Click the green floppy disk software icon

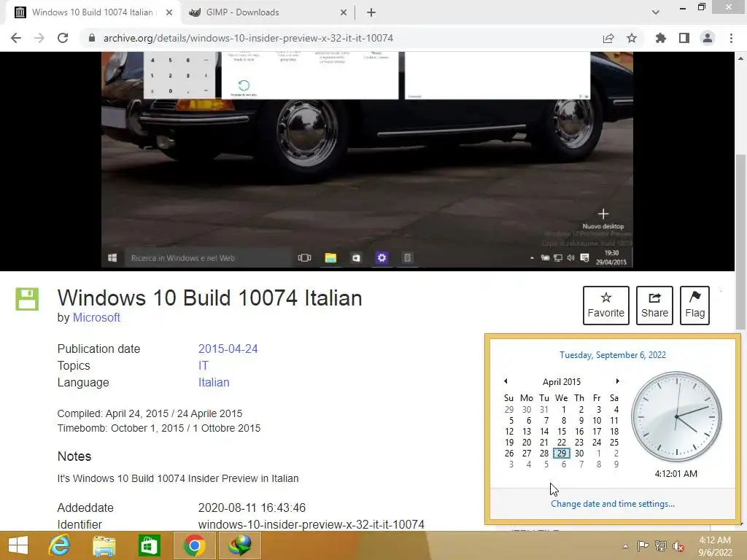(x=27, y=300)
